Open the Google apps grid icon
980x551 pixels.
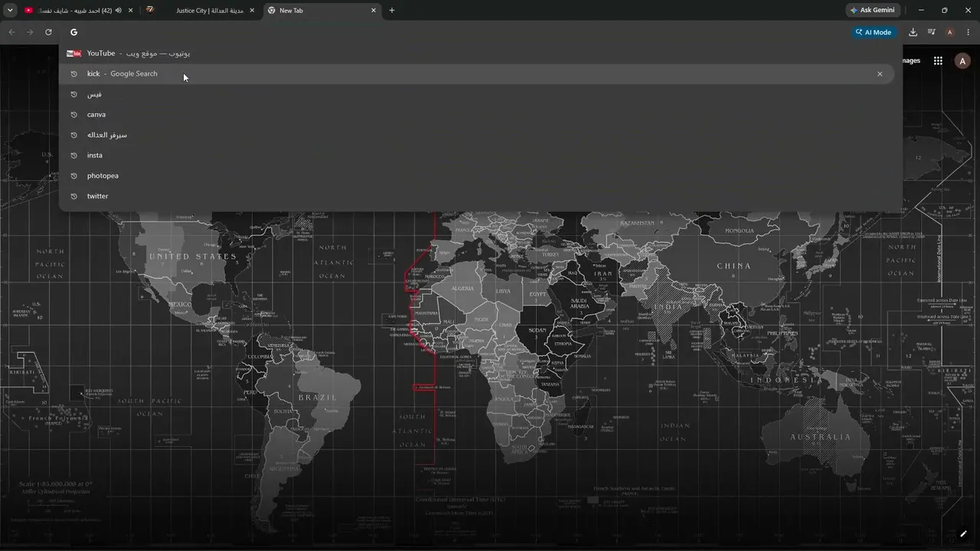point(938,61)
